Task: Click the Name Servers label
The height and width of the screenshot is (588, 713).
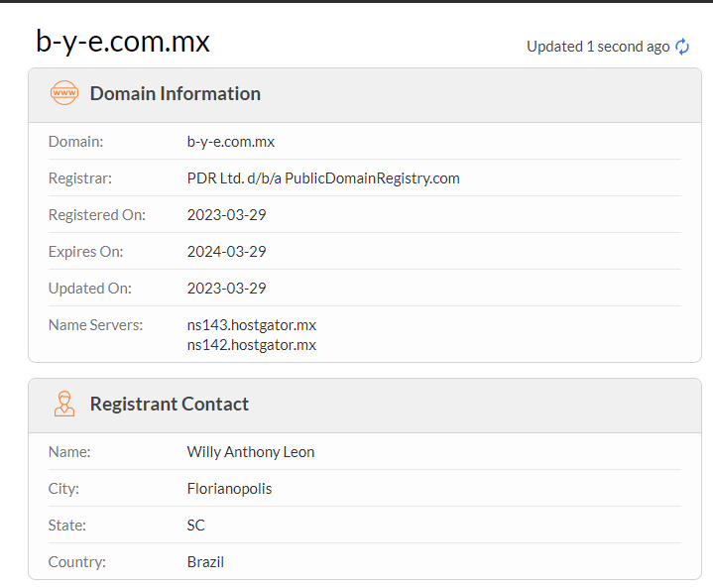Action: click(95, 325)
